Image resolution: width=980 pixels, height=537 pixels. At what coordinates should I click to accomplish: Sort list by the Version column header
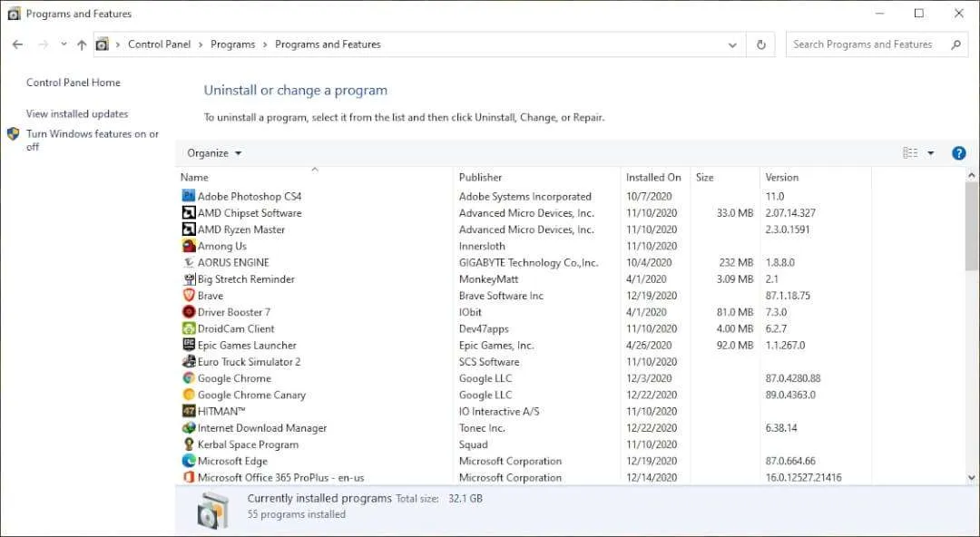[x=816, y=177]
